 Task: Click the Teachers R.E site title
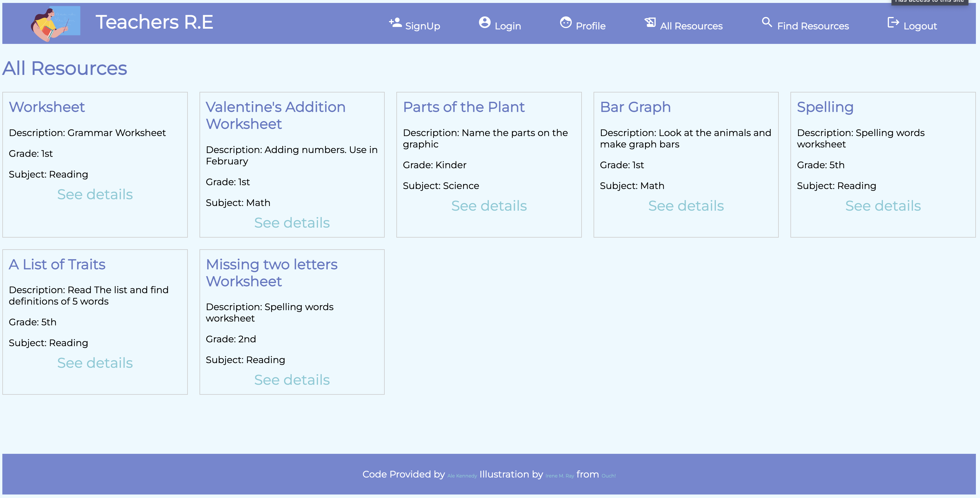(x=154, y=22)
